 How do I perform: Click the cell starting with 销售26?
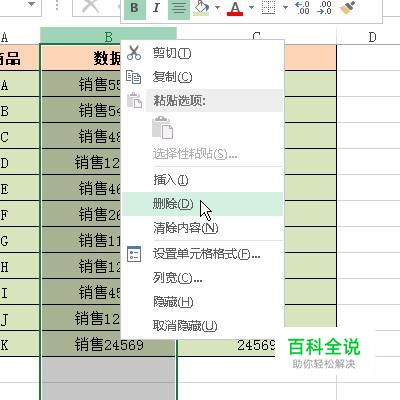coord(81,214)
